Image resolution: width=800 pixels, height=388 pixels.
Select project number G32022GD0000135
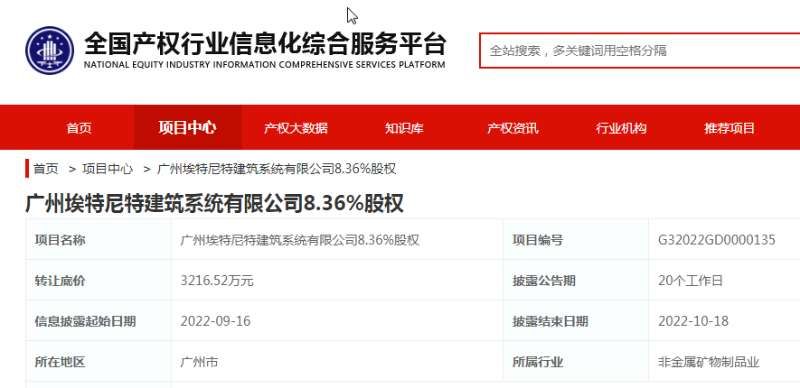[x=717, y=240]
